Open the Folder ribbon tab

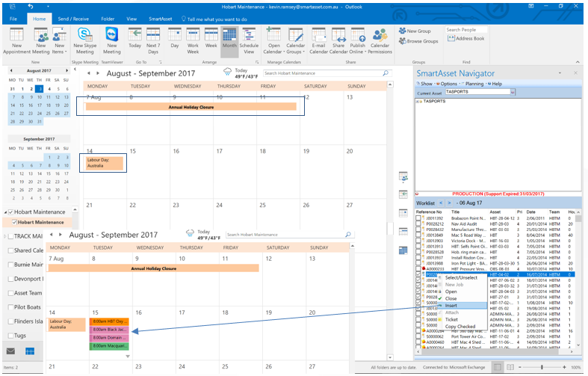pyautogui.click(x=108, y=19)
